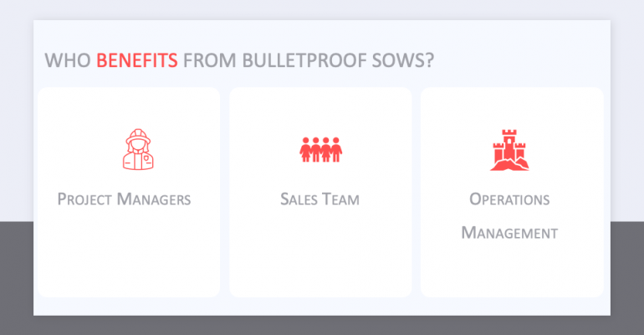Click the word Sales in middle card

point(298,199)
